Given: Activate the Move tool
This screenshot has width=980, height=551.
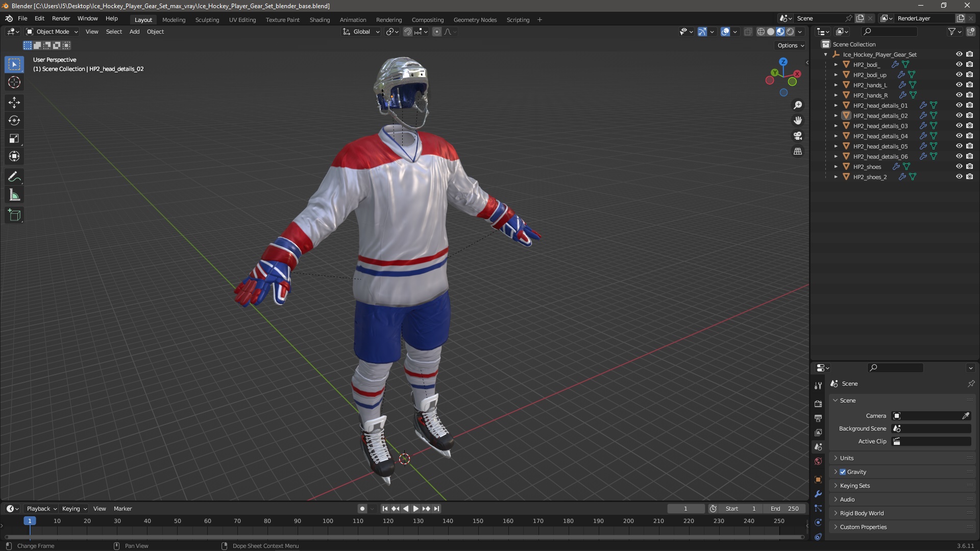Looking at the screenshot, I should (x=14, y=103).
